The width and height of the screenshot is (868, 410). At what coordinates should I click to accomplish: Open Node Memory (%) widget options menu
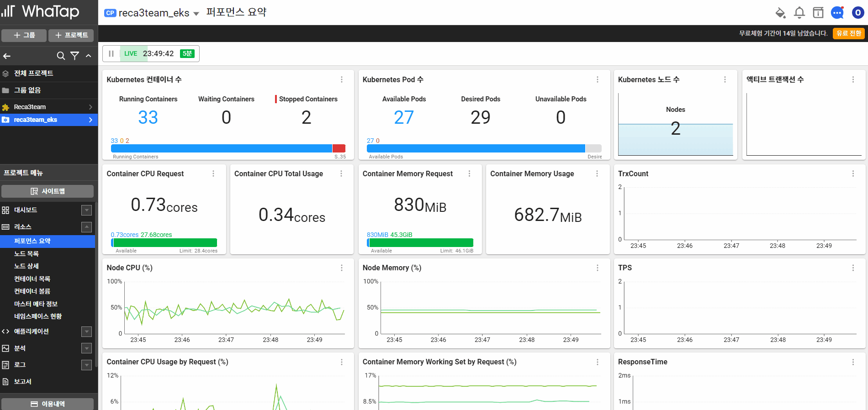(x=598, y=268)
